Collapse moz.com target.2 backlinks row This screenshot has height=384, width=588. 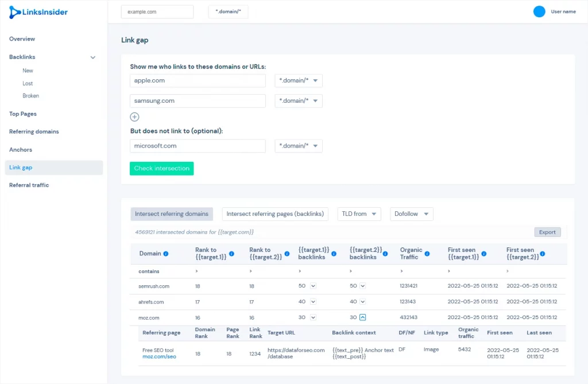[x=363, y=317]
